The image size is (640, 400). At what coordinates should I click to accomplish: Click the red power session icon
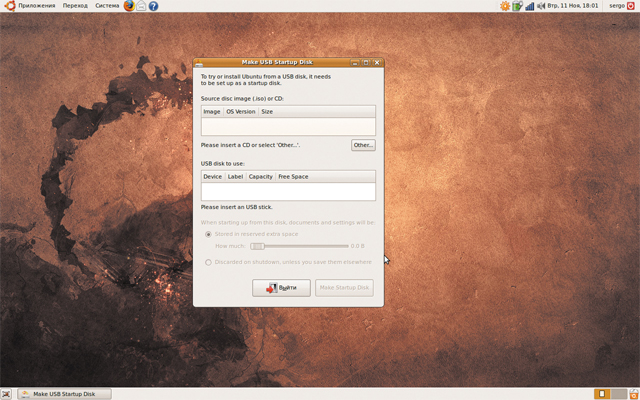coord(631,6)
